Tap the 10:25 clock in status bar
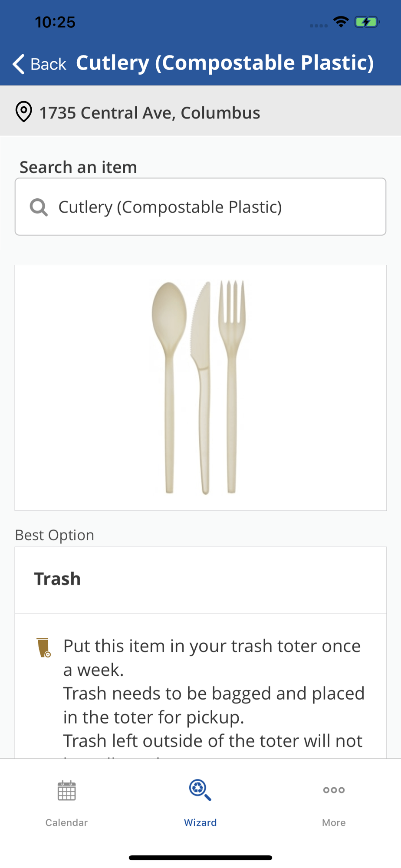 [55, 22]
